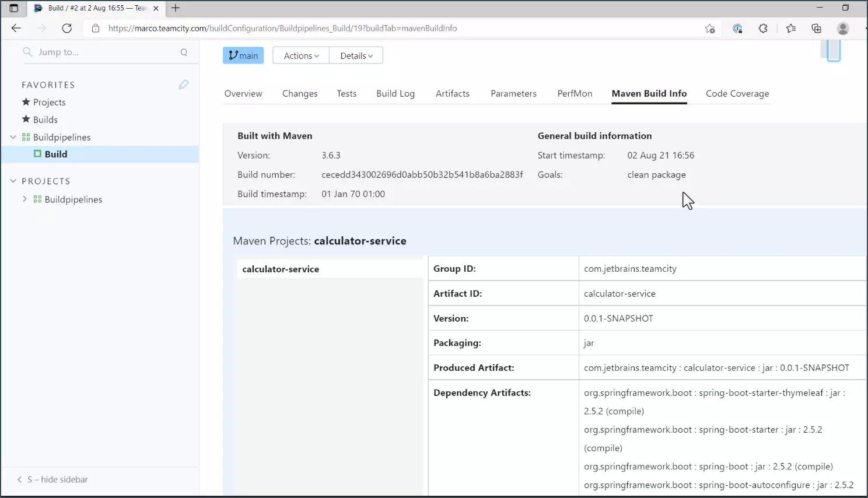868x498 pixels.
Task: Open browser collections icon
Action: (x=816, y=28)
